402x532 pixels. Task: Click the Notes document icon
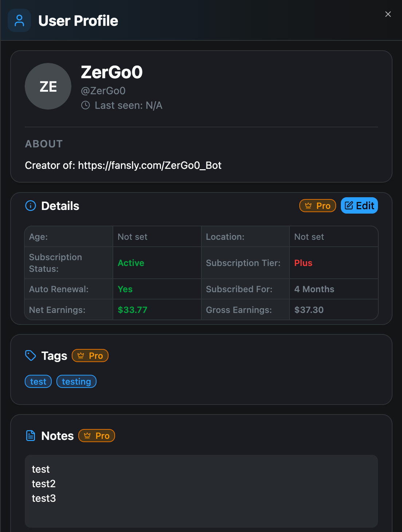[31, 436]
